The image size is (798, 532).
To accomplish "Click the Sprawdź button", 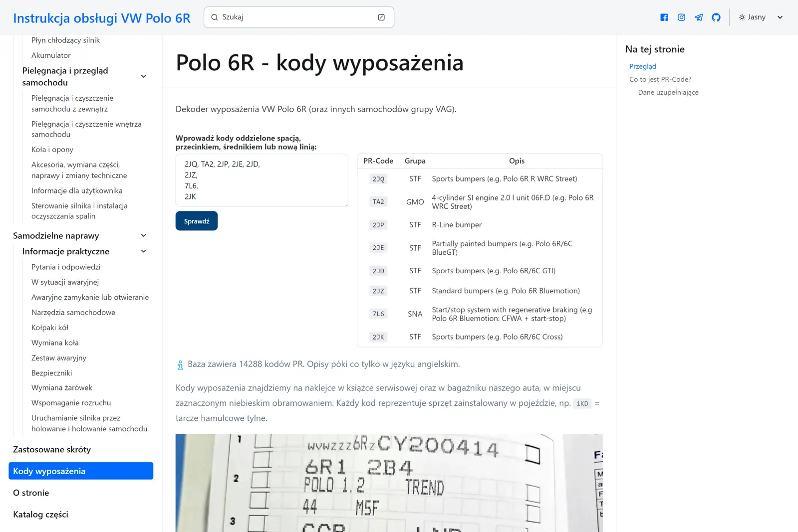I will pos(197,221).
